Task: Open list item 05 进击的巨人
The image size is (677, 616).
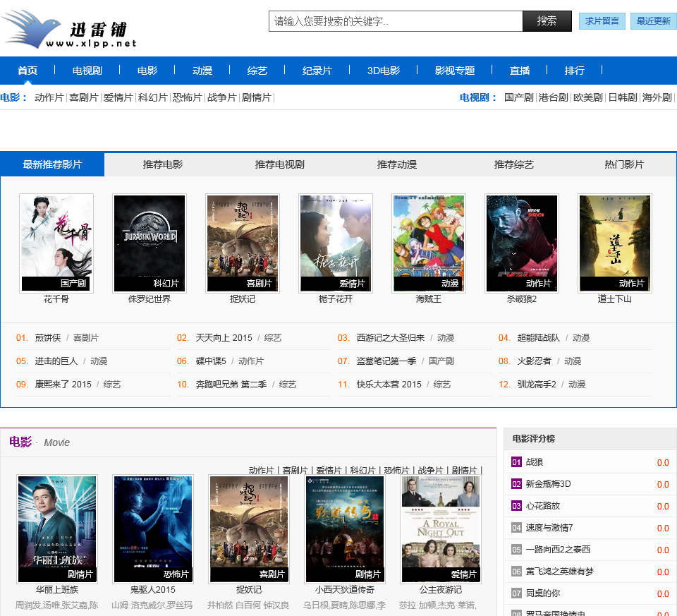Action: coord(56,361)
